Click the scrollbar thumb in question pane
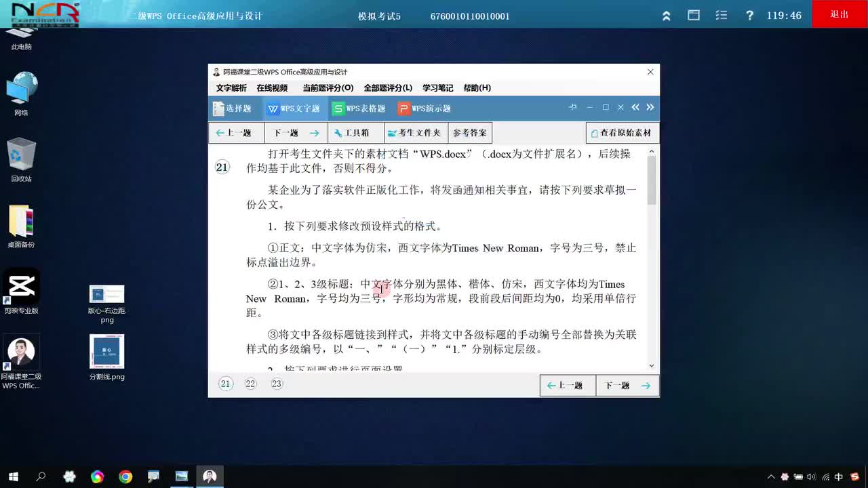Viewport: 868px width, 488px height. (x=652, y=180)
